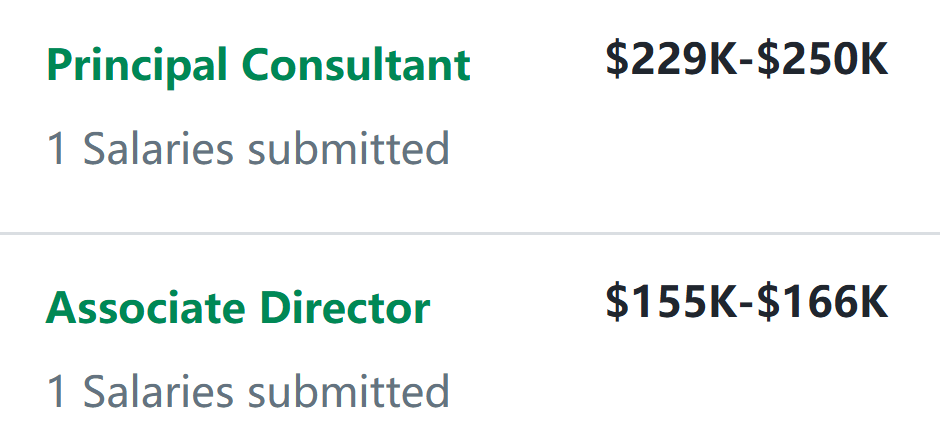Click the word "Director" in green title
Image resolution: width=940 pixels, height=425 pixels.
[346, 307]
